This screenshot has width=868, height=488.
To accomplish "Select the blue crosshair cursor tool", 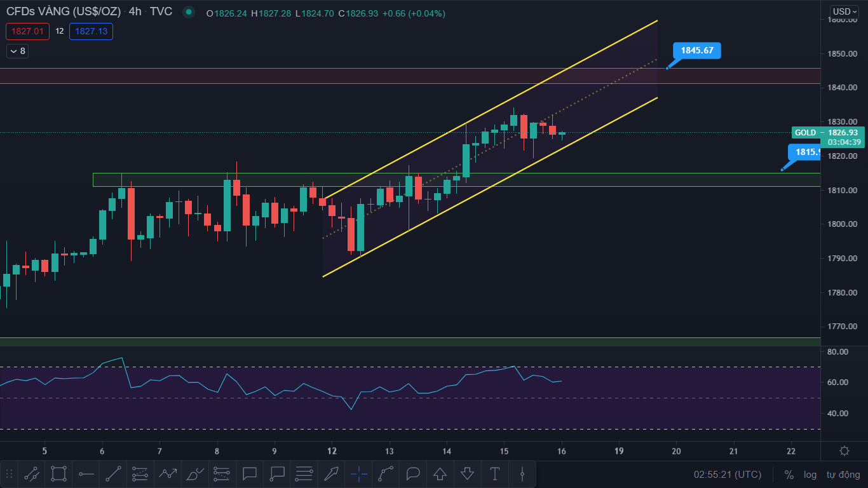I will click(x=359, y=474).
